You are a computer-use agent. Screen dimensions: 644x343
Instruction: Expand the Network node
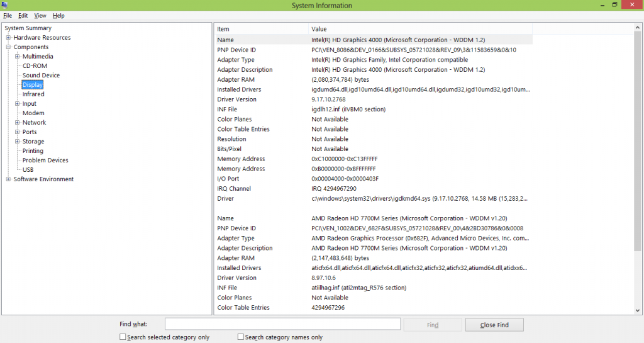(x=17, y=123)
